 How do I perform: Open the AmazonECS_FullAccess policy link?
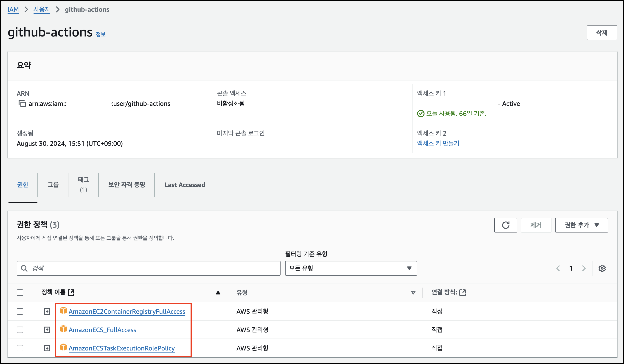[x=102, y=330]
